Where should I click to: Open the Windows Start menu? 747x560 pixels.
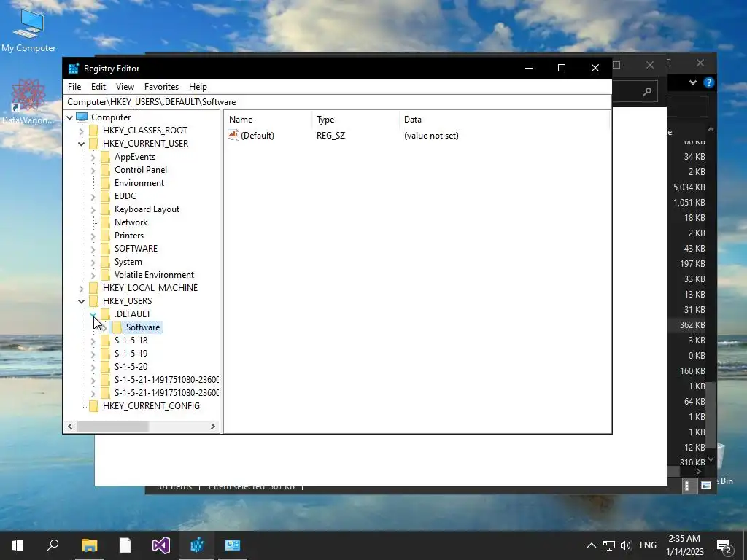point(18,545)
